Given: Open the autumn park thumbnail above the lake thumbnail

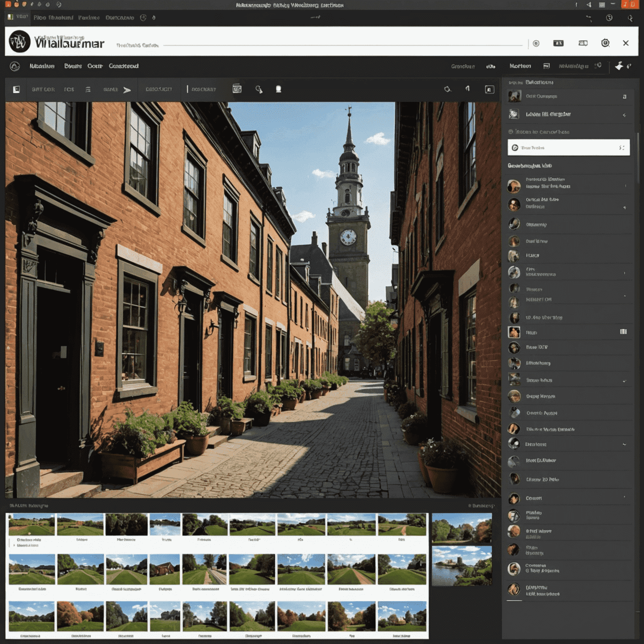Looking at the screenshot, I should [x=462, y=528].
